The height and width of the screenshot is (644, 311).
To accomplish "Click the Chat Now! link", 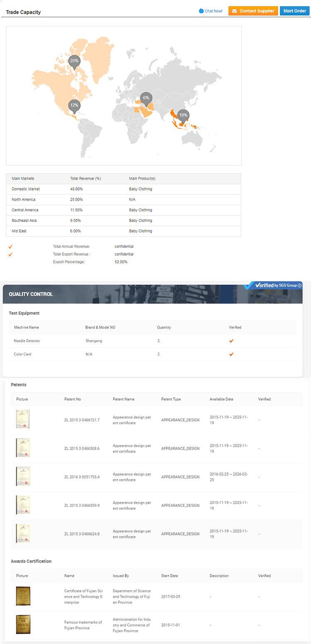I will 211,11.
